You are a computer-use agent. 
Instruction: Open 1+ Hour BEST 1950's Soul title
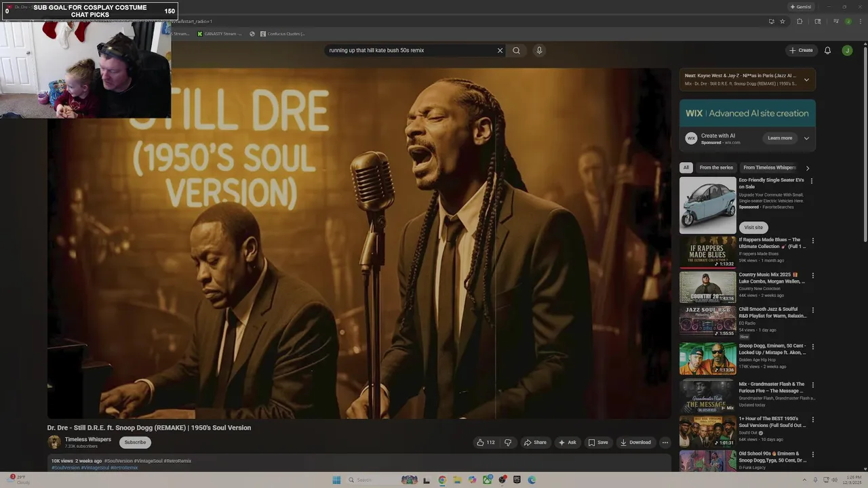[x=772, y=422]
